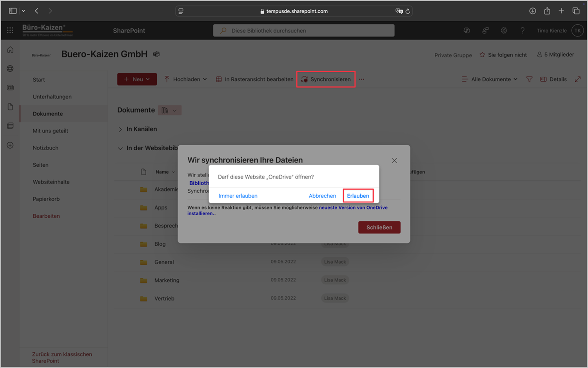Viewport: 588px width, 368px height.
Task: Click the header icon left of the gear
Action: [x=485, y=30]
